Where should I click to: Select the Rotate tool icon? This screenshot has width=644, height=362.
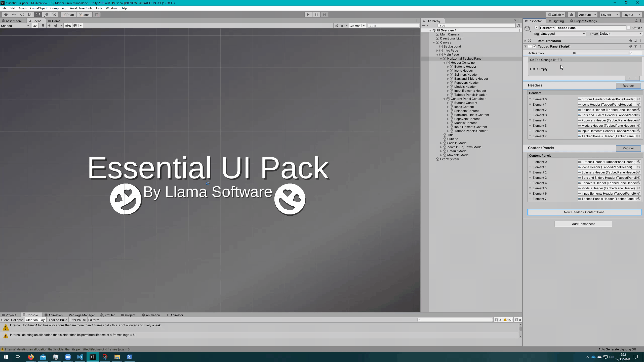[x=22, y=15]
